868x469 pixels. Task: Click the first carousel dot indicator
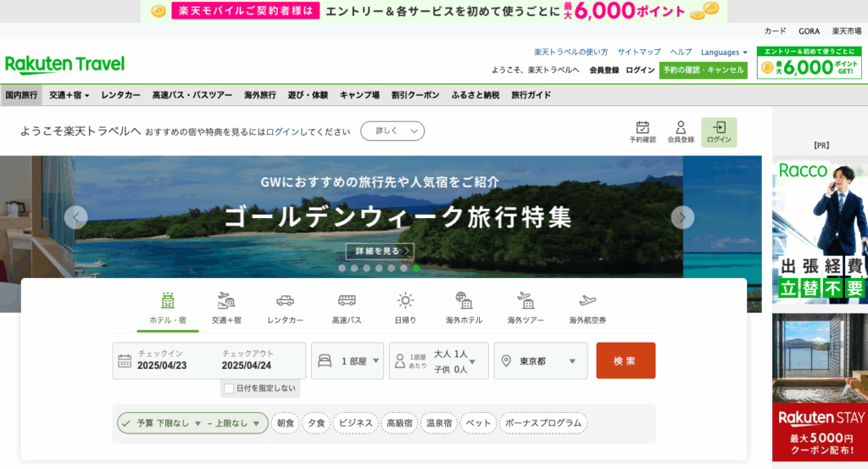[342, 268]
